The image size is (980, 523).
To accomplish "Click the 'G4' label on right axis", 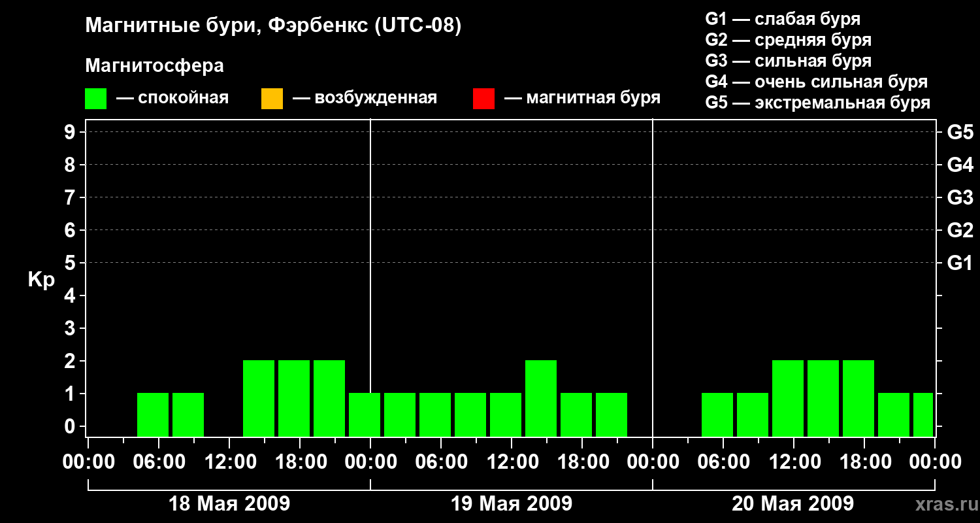I will (x=960, y=165).
